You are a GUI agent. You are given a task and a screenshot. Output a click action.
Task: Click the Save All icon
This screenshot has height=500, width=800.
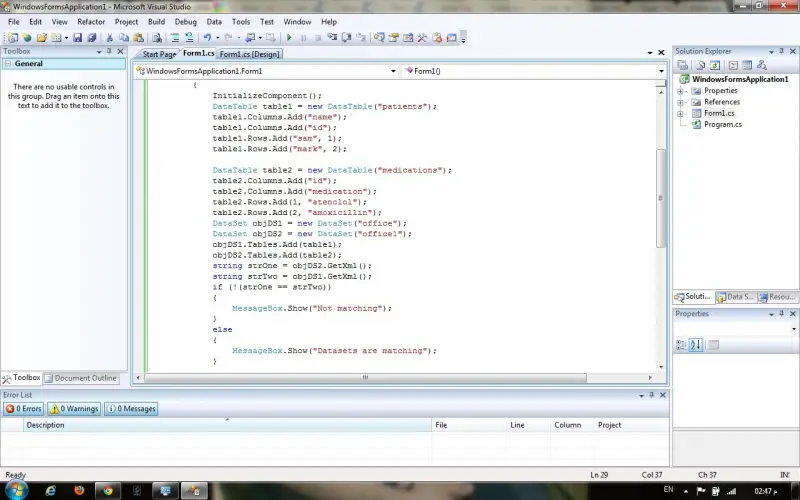click(x=92, y=38)
